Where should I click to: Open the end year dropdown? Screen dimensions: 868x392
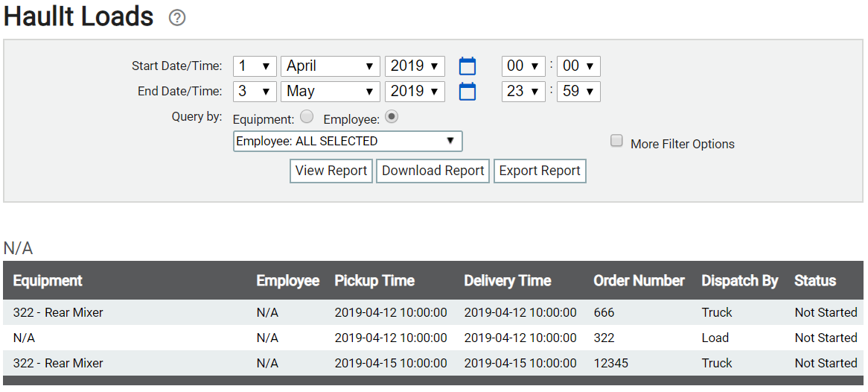coord(415,92)
